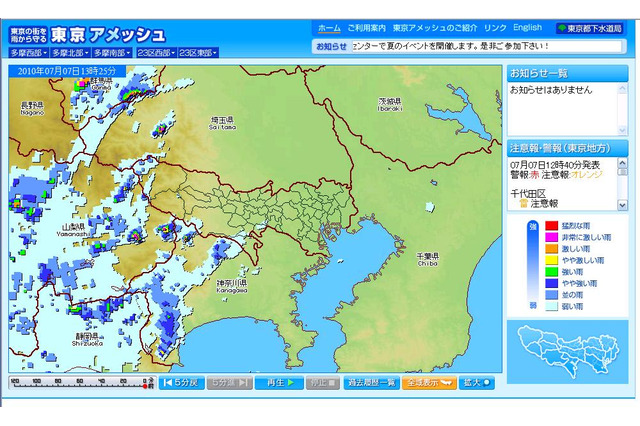Screen dimensions: 640x426
Task: Click the 茨城県 Ibaraki label on map
Action: pyautogui.click(x=390, y=104)
